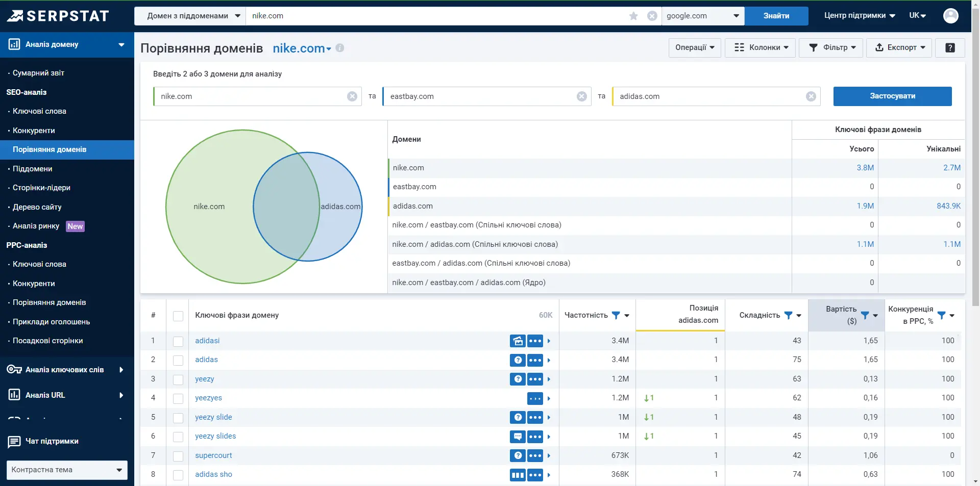The width and height of the screenshot is (980, 486).
Task: Open the yeezy slide keyword link
Action: coord(213,417)
